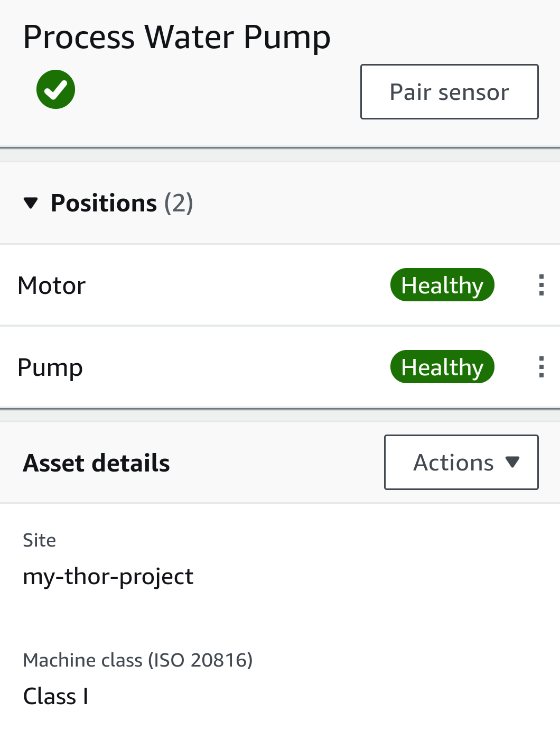This screenshot has height=730, width=560.
Task: Click the Healthy badge for Motor
Action: (442, 285)
